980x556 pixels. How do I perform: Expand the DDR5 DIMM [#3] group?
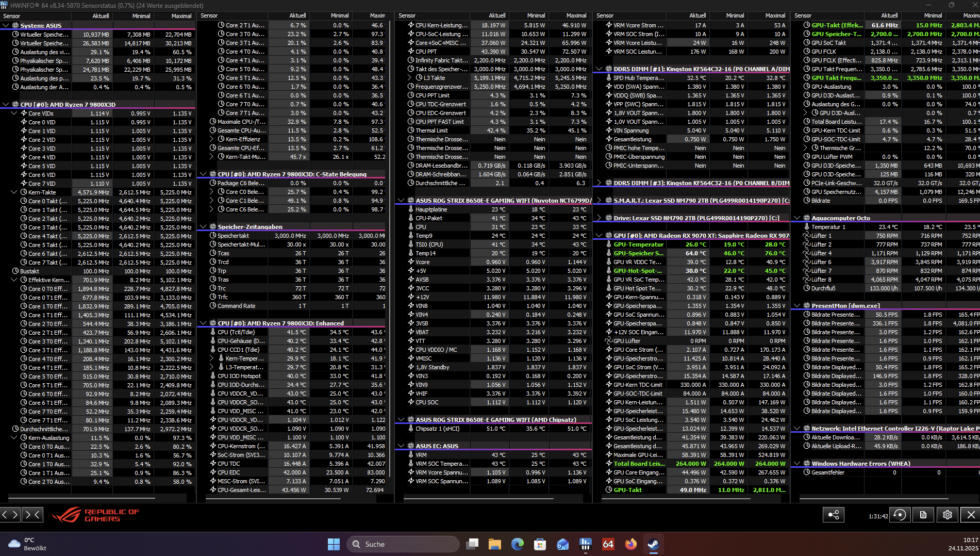[x=599, y=183]
